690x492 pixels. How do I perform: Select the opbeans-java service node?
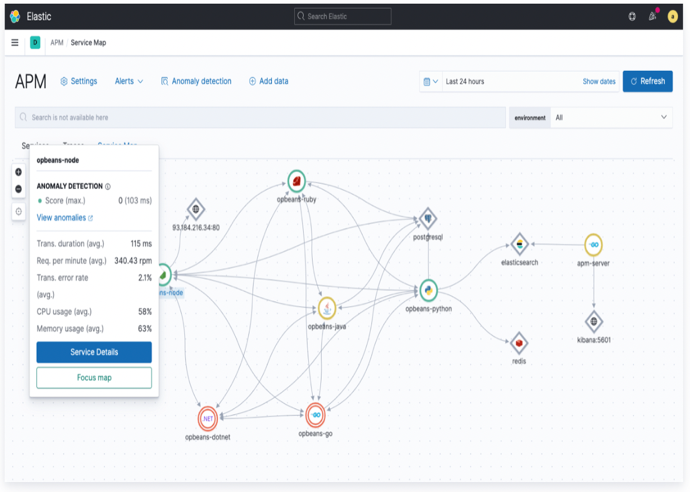click(327, 308)
